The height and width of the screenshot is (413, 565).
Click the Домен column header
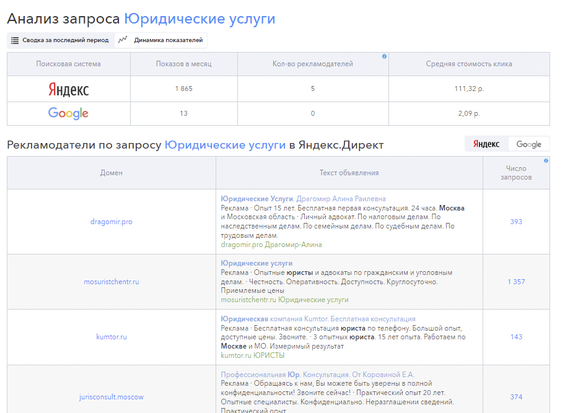click(x=111, y=173)
